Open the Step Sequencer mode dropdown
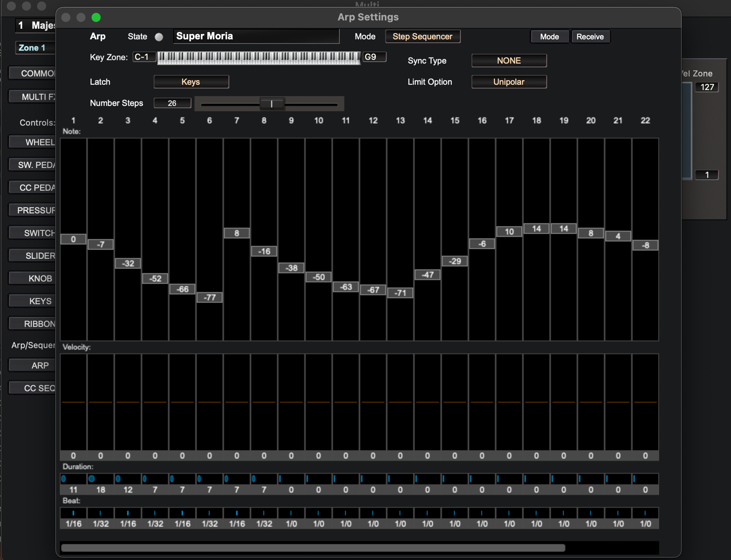Viewport: 731px width, 560px height. [x=422, y=37]
